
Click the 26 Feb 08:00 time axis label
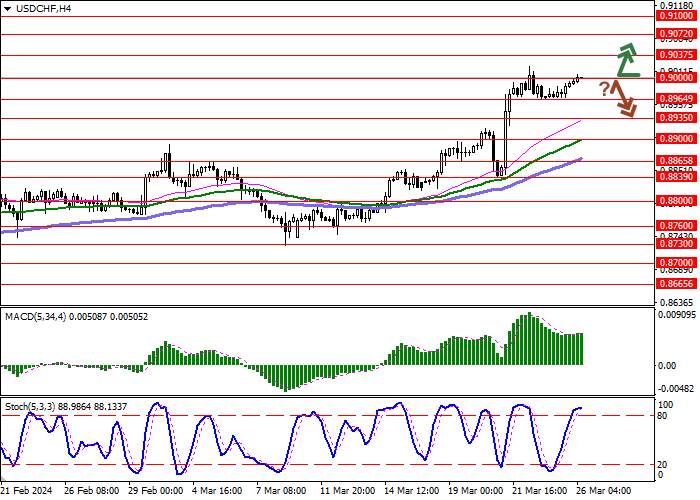pos(92,491)
